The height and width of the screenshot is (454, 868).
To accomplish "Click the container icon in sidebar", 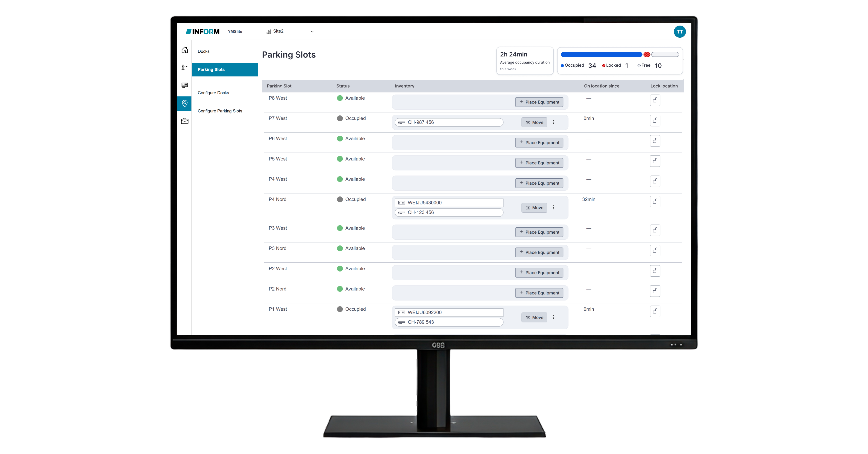I will 185,85.
